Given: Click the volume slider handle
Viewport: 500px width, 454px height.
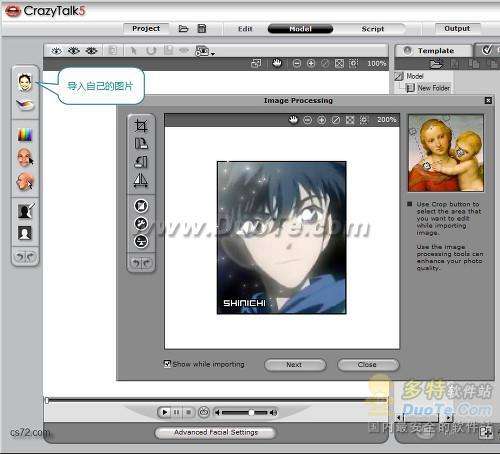Looking at the screenshot, I should coord(251,412).
